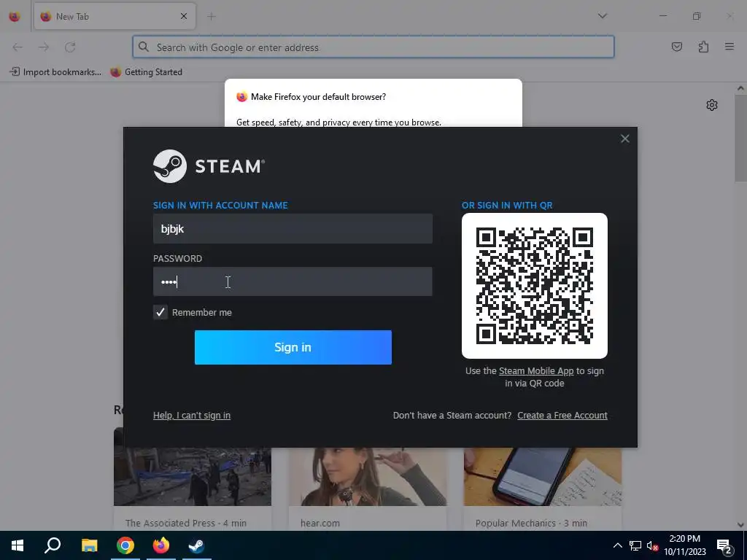This screenshot has height=560, width=747.
Task: Switch to Firefox in the taskbar
Action: (x=161, y=545)
